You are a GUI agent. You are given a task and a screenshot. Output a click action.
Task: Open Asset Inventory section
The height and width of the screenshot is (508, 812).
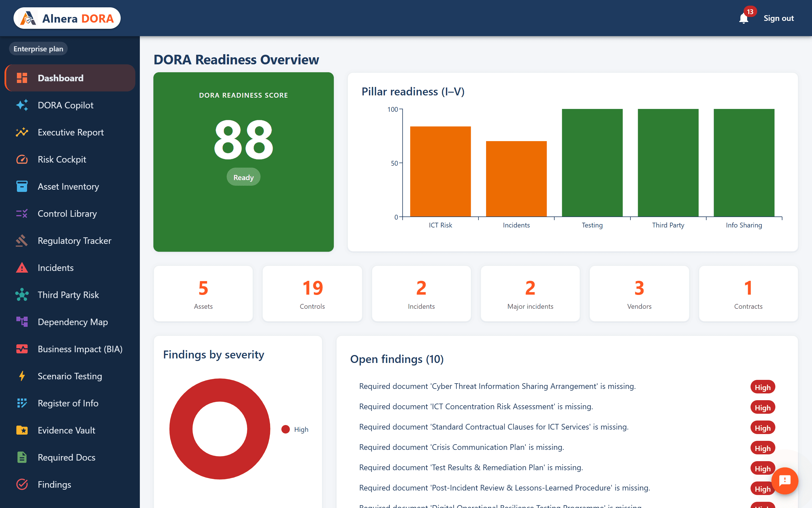(x=70, y=187)
